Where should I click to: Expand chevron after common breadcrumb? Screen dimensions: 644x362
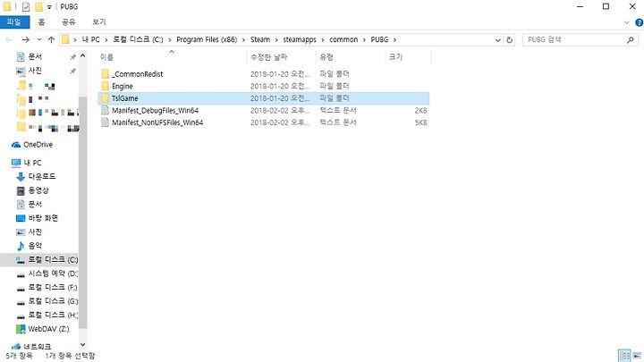(x=364, y=40)
